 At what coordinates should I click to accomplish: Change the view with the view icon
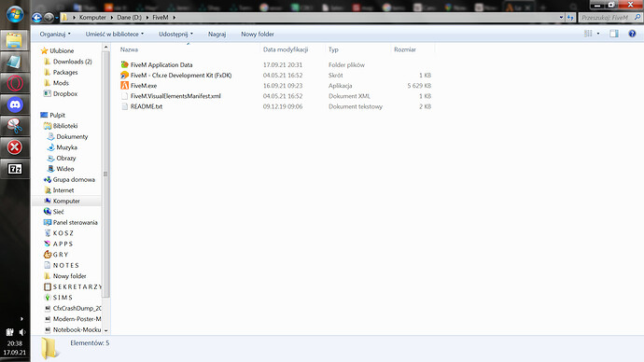pos(588,34)
